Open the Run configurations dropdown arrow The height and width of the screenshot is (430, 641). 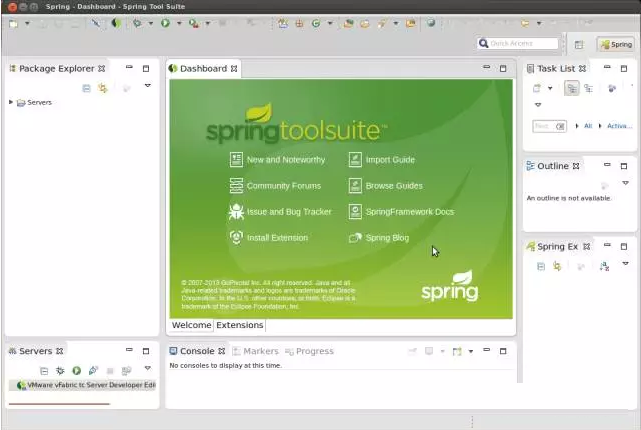click(x=179, y=24)
